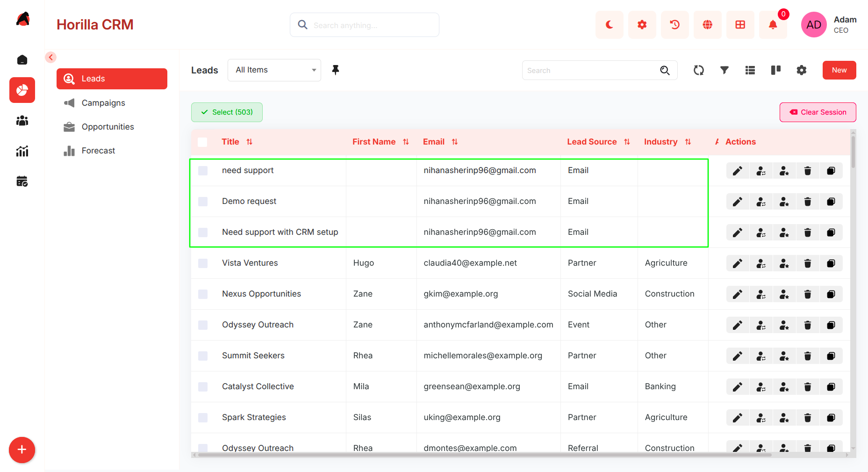The image size is (868, 472).
Task: Check the Nexus Opportunities row checkbox
Action: pos(203,294)
